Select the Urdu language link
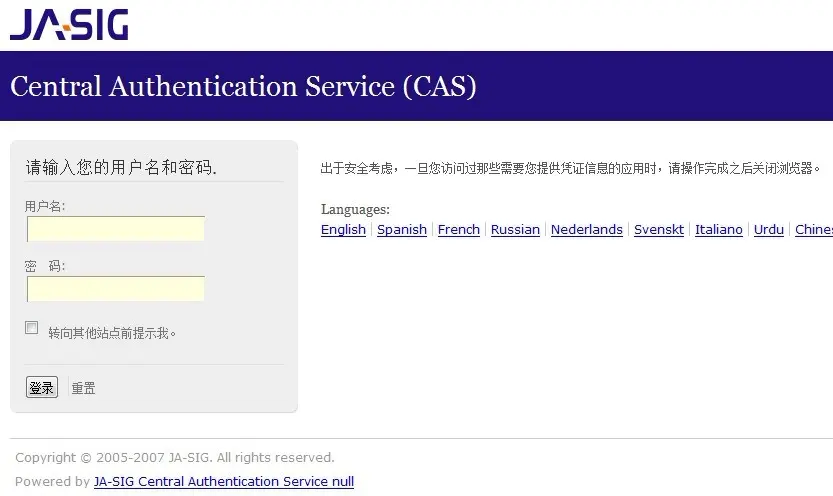The width and height of the screenshot is (833, 496). pos(769,229)
